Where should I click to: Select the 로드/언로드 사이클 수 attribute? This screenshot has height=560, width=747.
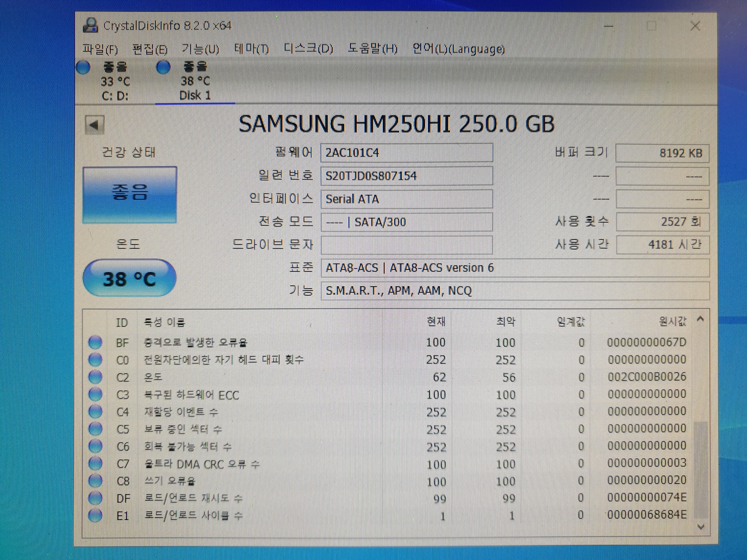tap(193, 516)
